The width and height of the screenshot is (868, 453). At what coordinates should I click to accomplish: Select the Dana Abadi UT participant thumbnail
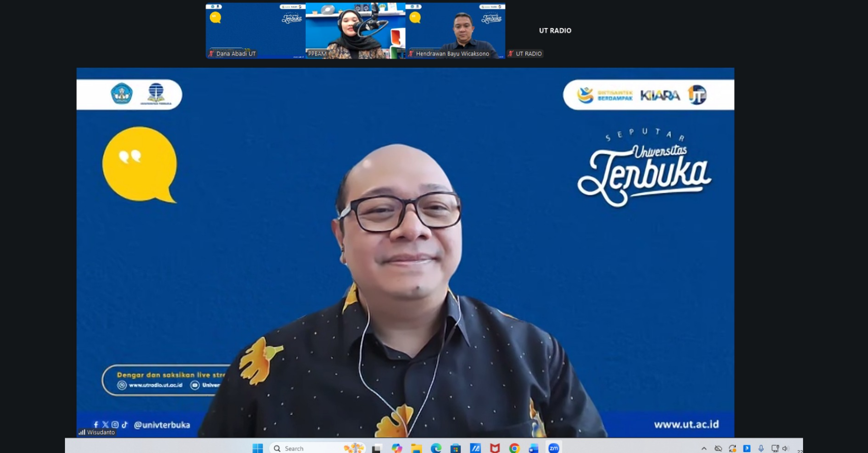tap(255, 31)
